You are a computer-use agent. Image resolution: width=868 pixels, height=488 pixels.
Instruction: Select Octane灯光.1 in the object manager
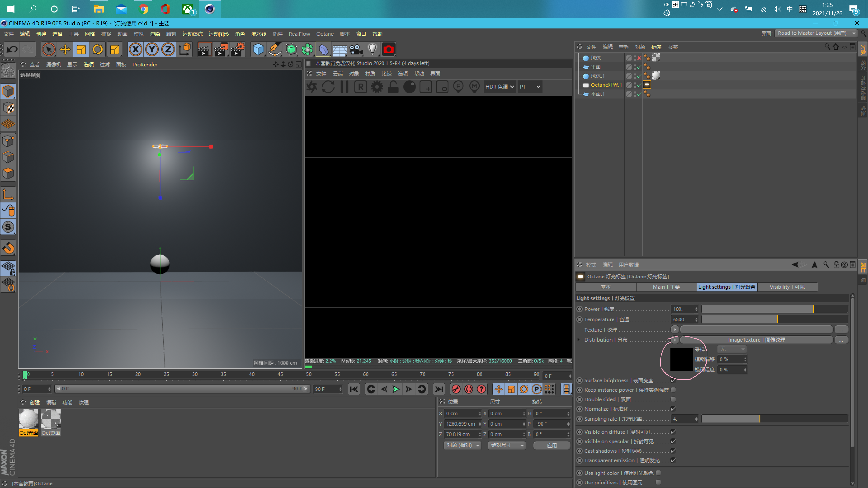606,85
